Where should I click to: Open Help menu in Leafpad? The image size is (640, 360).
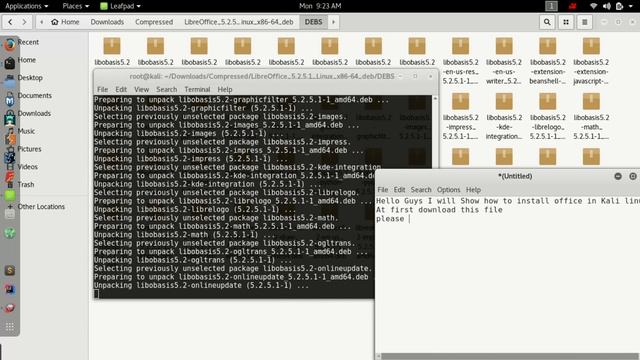(x=473, y=190)
